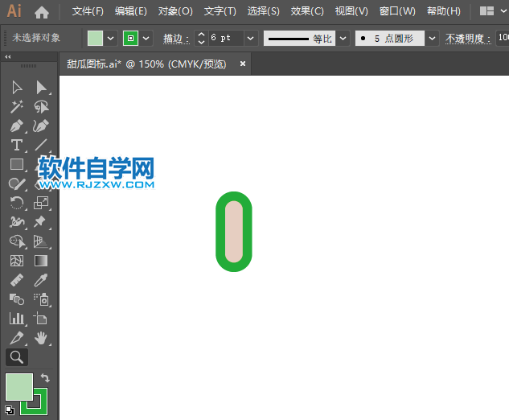Open the 文件(F) menu
This screenshot has width=509, height=420.
click(88, 11)
